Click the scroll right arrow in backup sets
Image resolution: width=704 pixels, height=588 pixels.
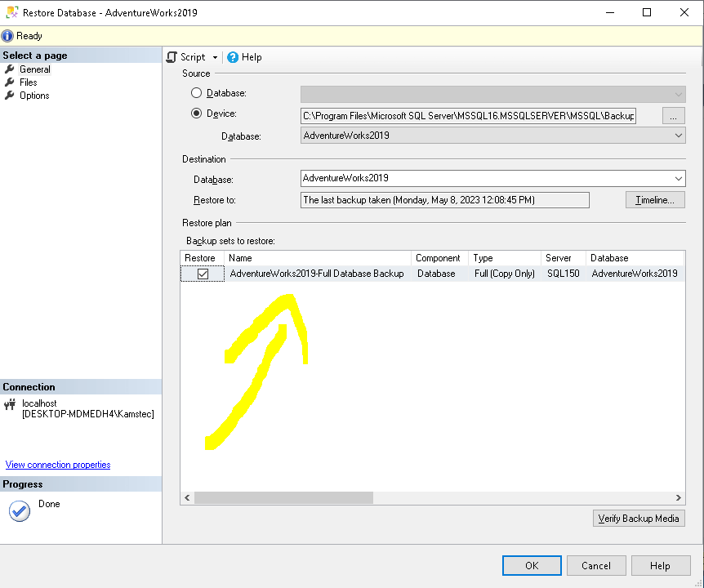[x=678, y=498]
